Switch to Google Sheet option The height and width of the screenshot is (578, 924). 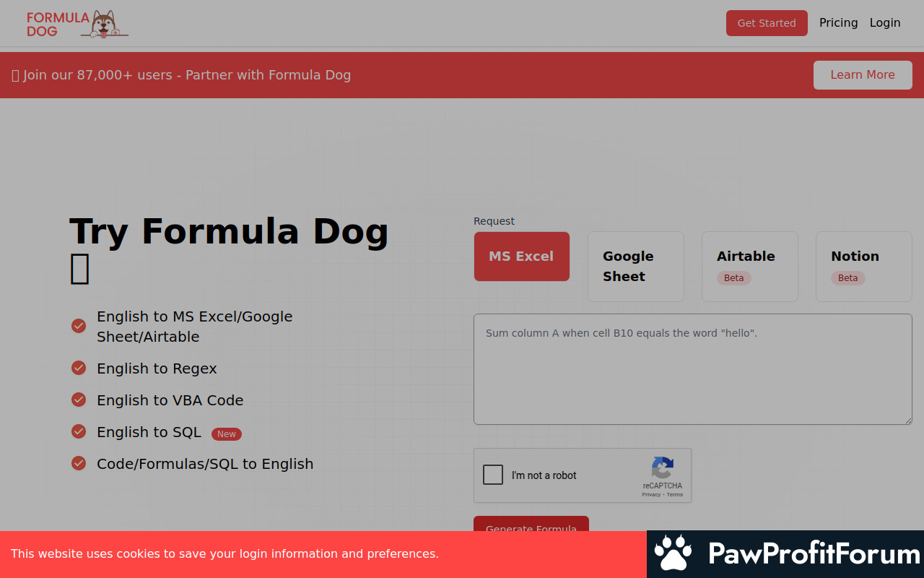(635, 266)
